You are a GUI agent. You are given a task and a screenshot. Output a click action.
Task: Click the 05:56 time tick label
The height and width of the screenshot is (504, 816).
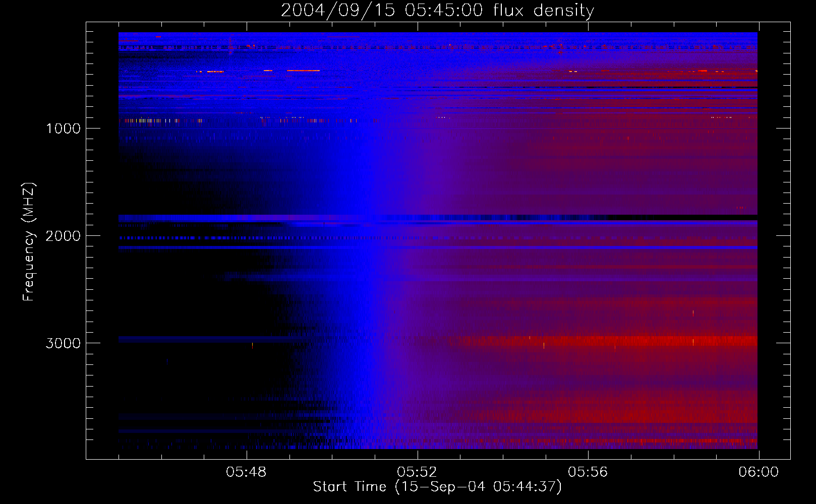tap(588, 472)
